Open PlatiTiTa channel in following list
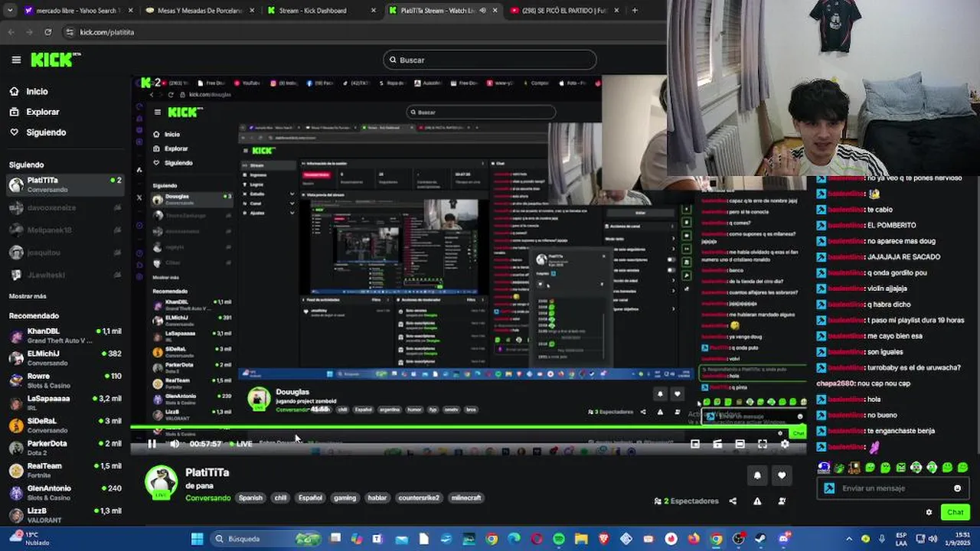 tap(64, 184)
